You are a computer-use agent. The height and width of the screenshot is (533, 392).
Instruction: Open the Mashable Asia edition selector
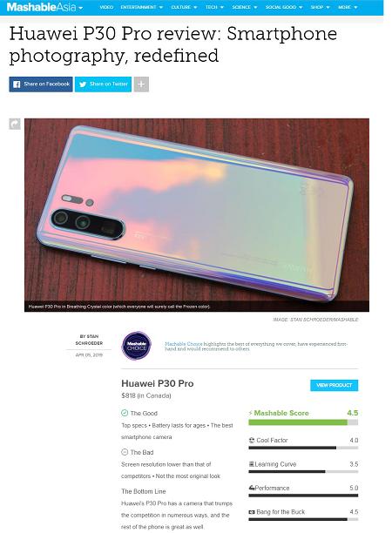(x=45, y=7)
